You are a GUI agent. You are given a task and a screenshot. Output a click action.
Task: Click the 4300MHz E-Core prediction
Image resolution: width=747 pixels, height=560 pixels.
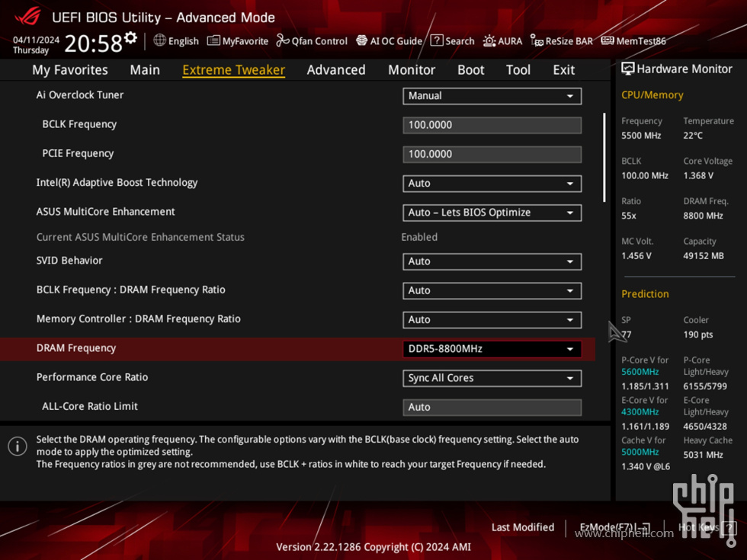(x=640, y=411)
